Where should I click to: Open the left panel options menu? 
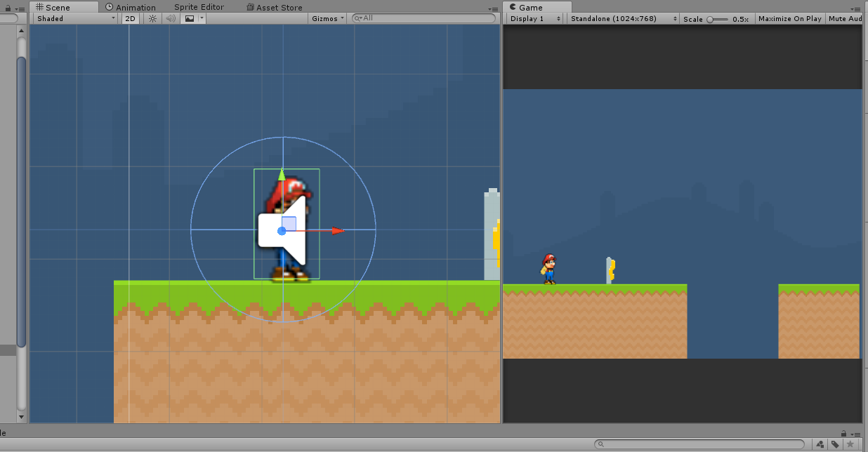click(x=19, y=8)
